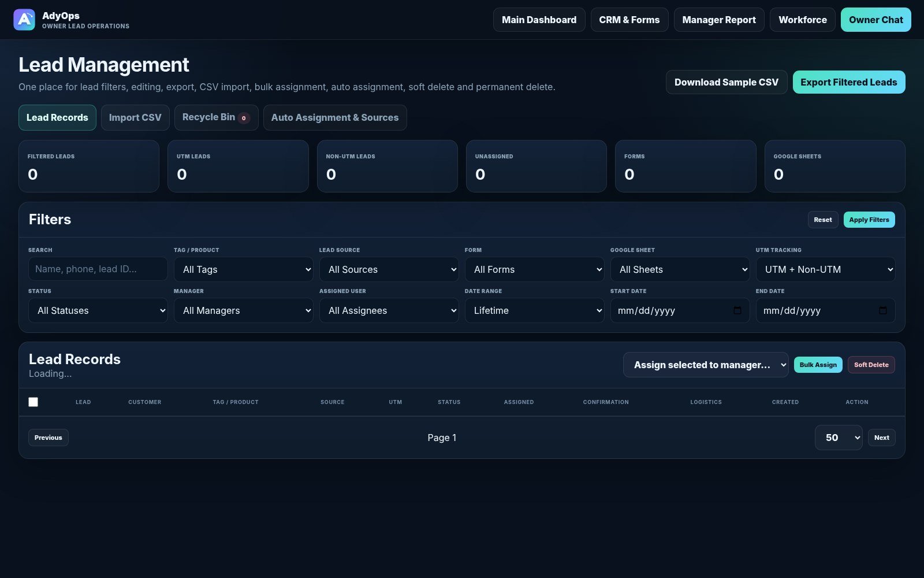Reset the filters

coord(823,220)
